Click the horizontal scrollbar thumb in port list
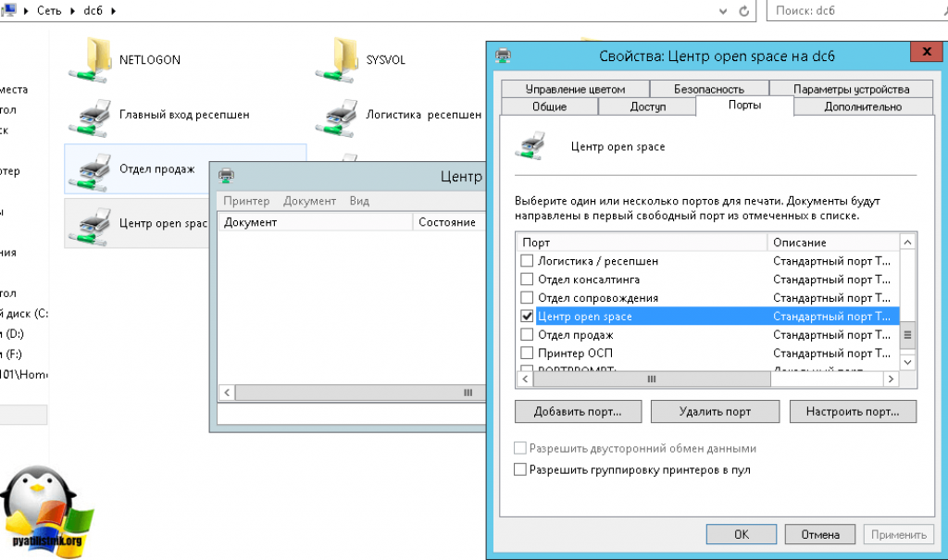 pyautogui.click(x=653, y=380)
